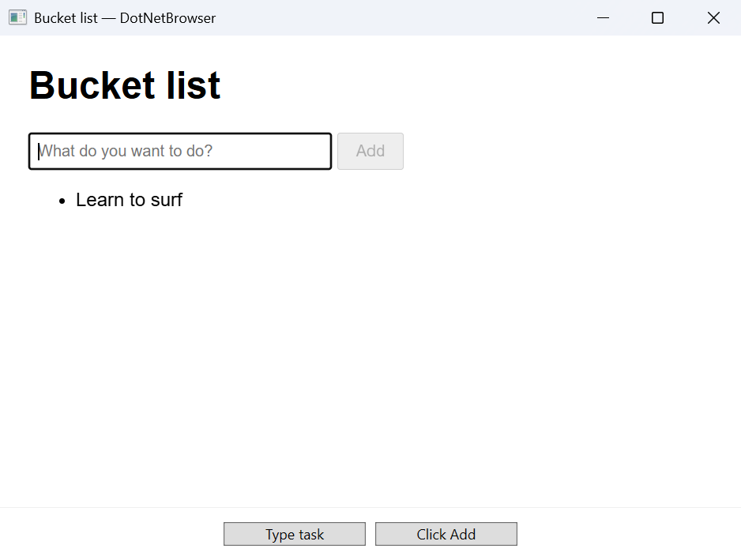Viewport: 741px width, 560px height.
Task: Minimize the Bucket list window
Action: click(x=603, y=18)
